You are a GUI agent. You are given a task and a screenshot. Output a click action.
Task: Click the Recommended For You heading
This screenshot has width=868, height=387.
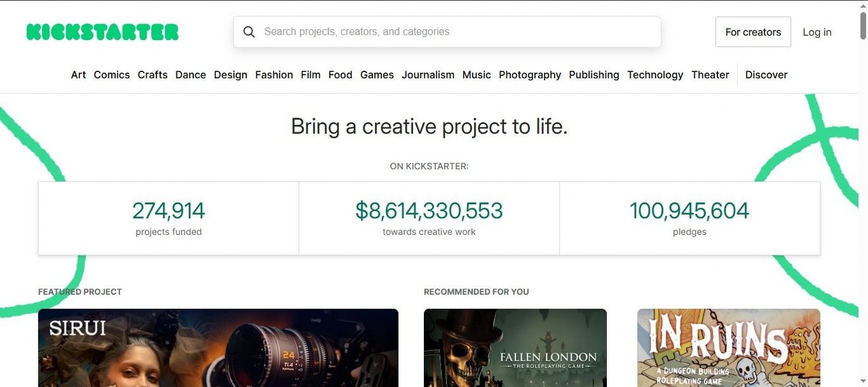click(x=476, y=292)
